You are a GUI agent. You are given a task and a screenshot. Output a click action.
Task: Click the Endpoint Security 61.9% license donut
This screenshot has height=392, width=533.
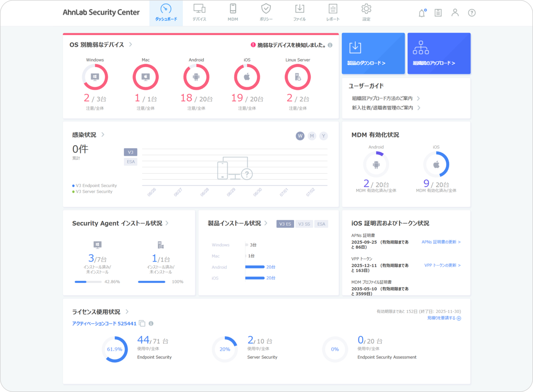pyautogui.click(x=114, y=349)
